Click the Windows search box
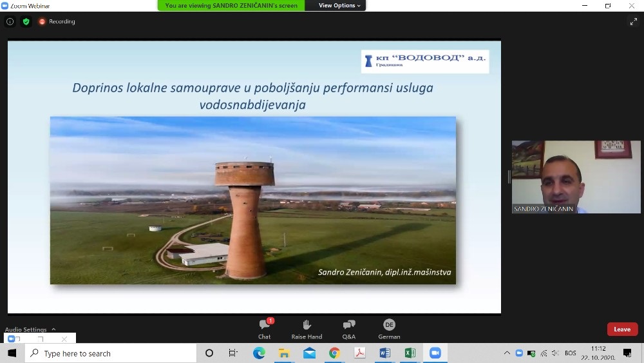The height and width of the screenshot is (363, 644). point(111,353)
